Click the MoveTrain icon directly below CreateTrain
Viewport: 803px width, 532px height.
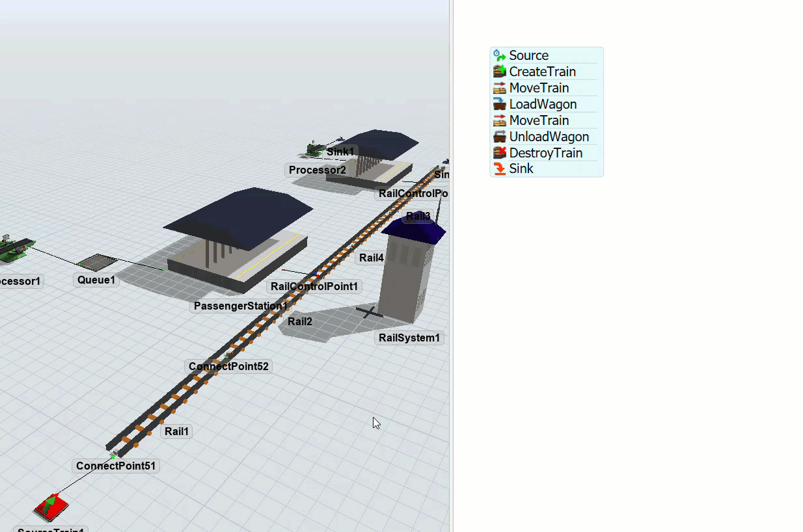click(499, 88)
